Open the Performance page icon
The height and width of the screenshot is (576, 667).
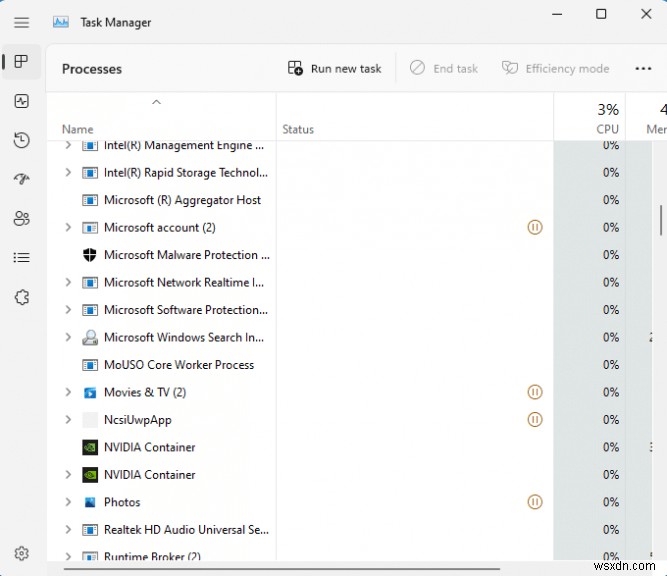21,101
